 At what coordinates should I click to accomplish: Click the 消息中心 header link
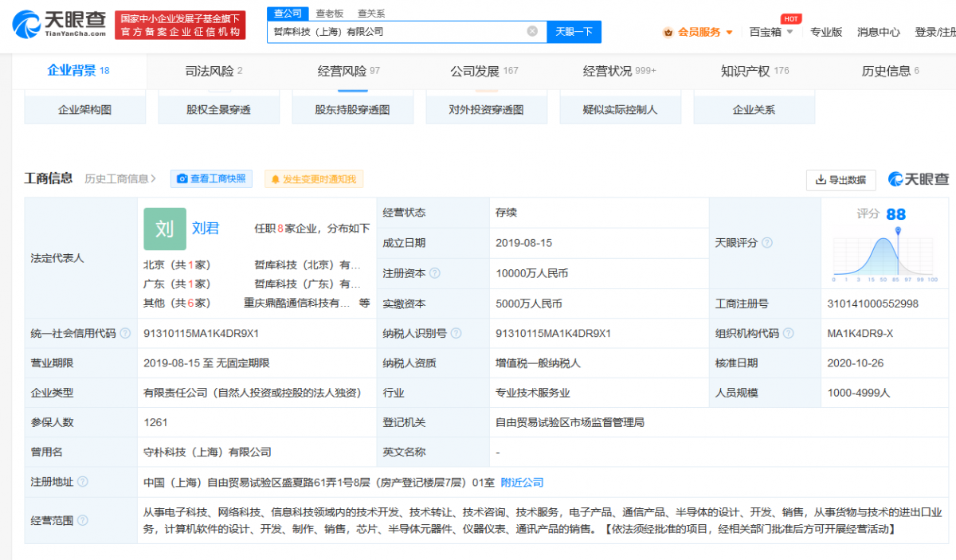pyautogui.click(x=879, y=32)
